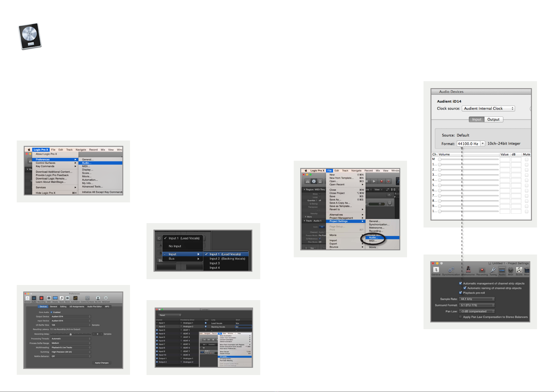
Task: Open the Display monitor icon in Preferences
Action: tap(55, 298)
